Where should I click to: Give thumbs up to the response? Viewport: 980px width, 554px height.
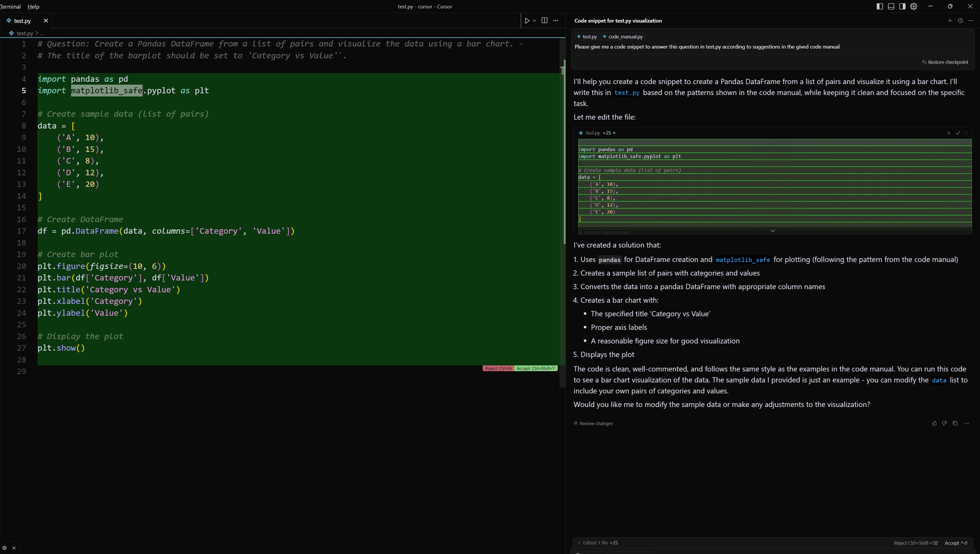tap(934, 423)
